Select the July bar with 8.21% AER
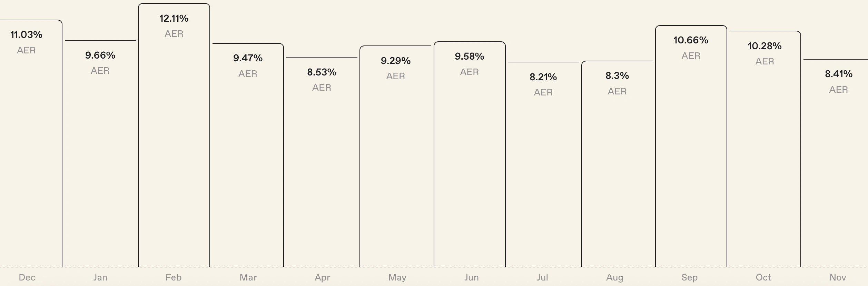 543,165
